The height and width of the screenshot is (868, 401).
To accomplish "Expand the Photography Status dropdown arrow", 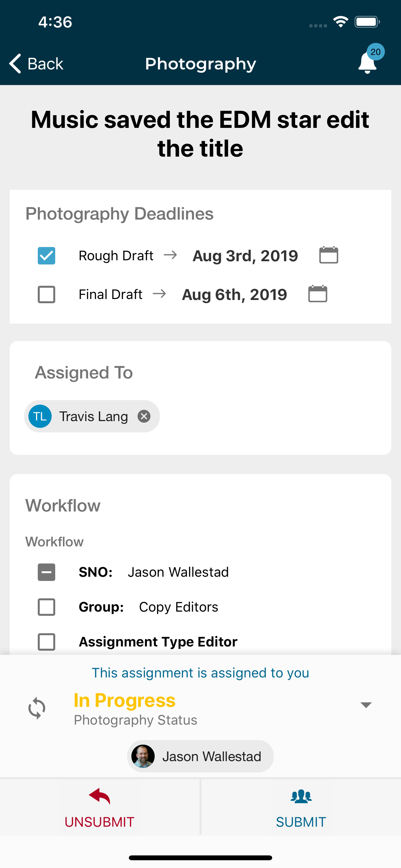I will [x=366, y=705].
